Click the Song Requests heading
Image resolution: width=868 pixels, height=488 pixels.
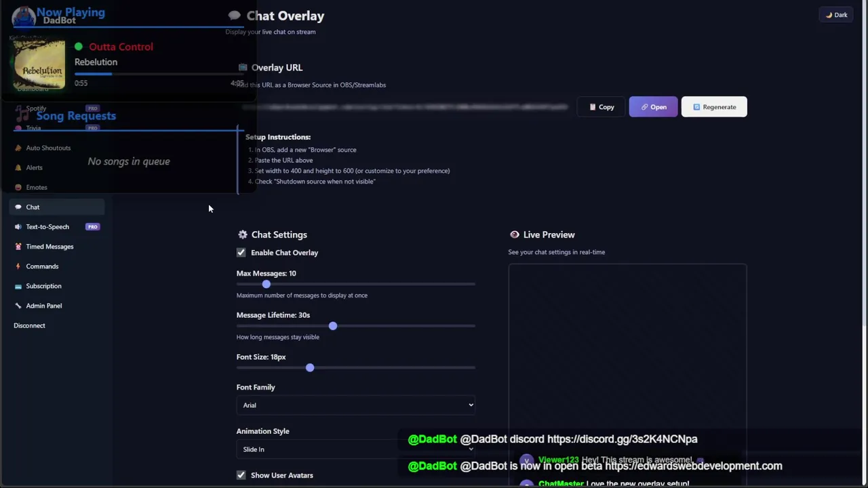[76, 116]
